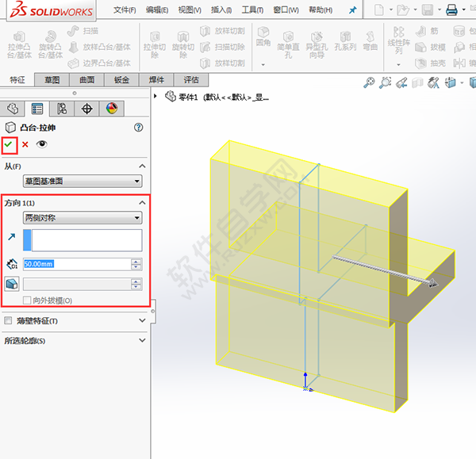Click the 抽壳 shell tool

pos(430,63)
